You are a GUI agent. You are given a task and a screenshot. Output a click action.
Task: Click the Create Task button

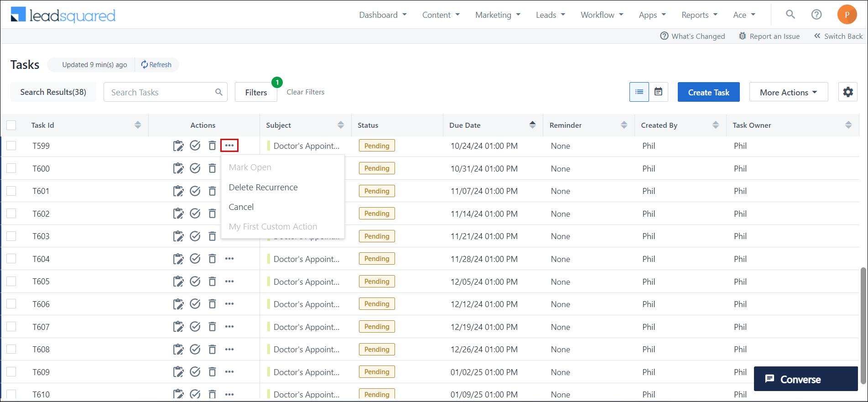709,92
